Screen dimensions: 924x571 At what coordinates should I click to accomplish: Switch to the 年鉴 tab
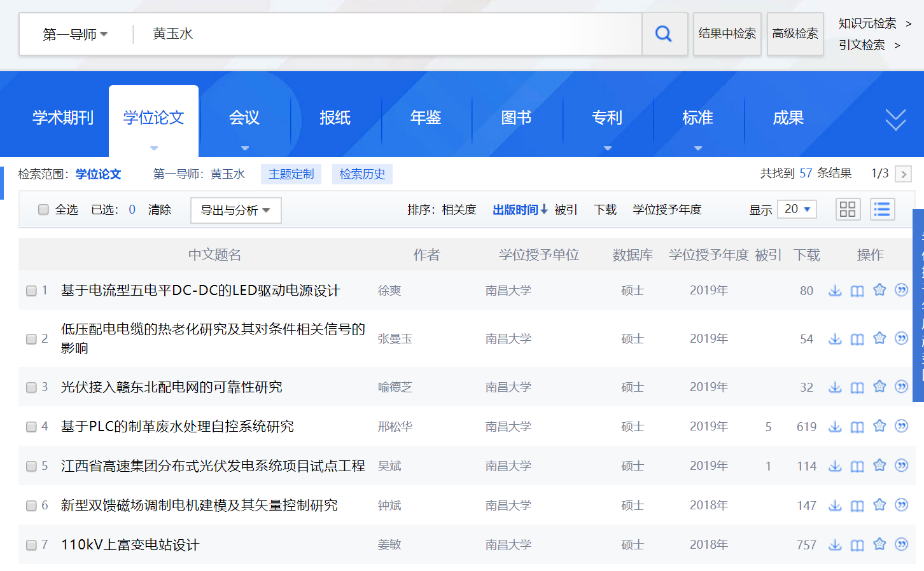pos(426,118)
